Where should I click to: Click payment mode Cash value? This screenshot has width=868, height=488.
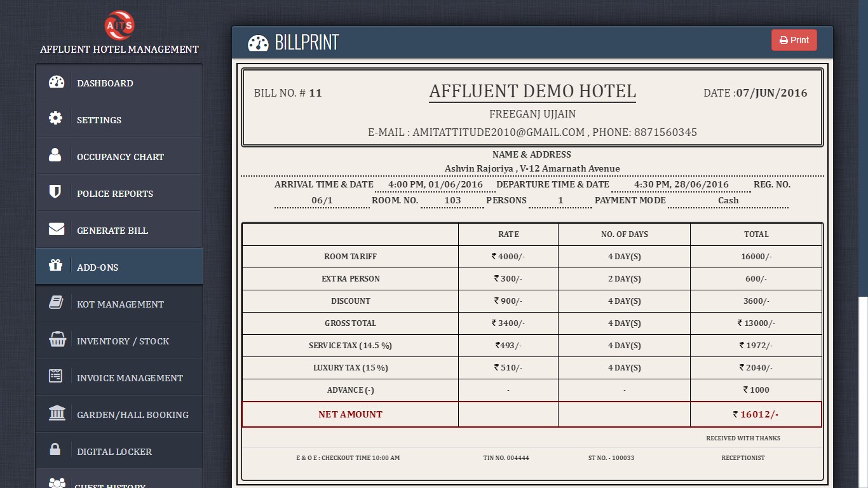tap(728, 200)
